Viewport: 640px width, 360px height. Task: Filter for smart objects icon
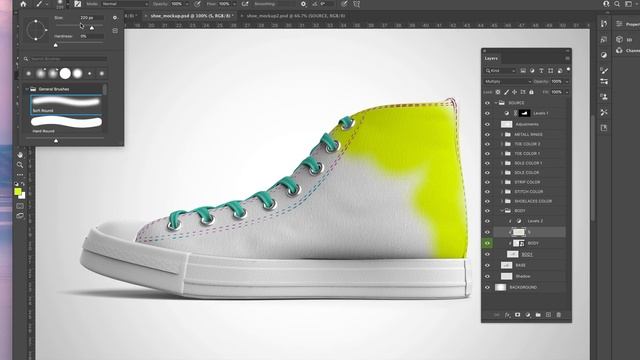tap(560, 71)
